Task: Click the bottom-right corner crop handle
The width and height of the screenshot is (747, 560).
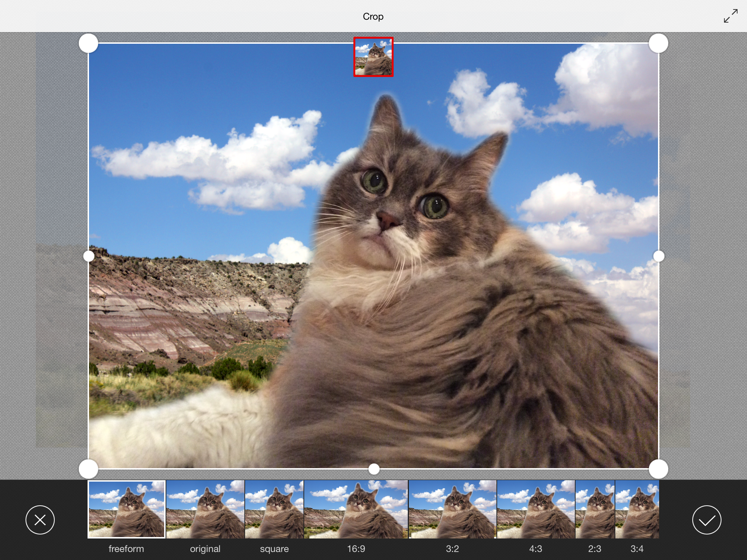Action: 658,469
